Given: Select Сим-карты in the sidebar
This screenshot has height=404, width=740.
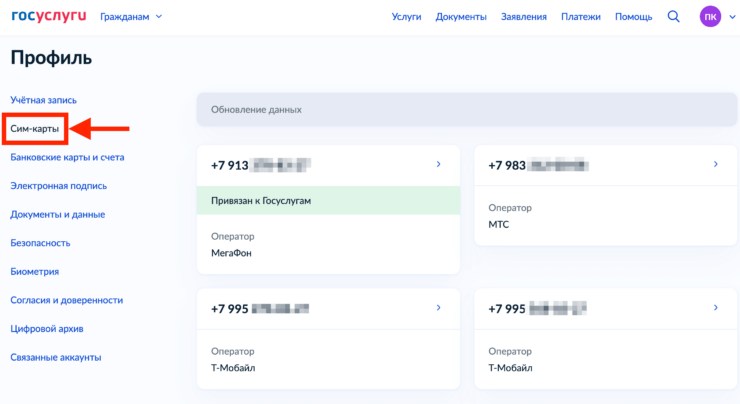Looking at the screenshot, I should 35,128.
